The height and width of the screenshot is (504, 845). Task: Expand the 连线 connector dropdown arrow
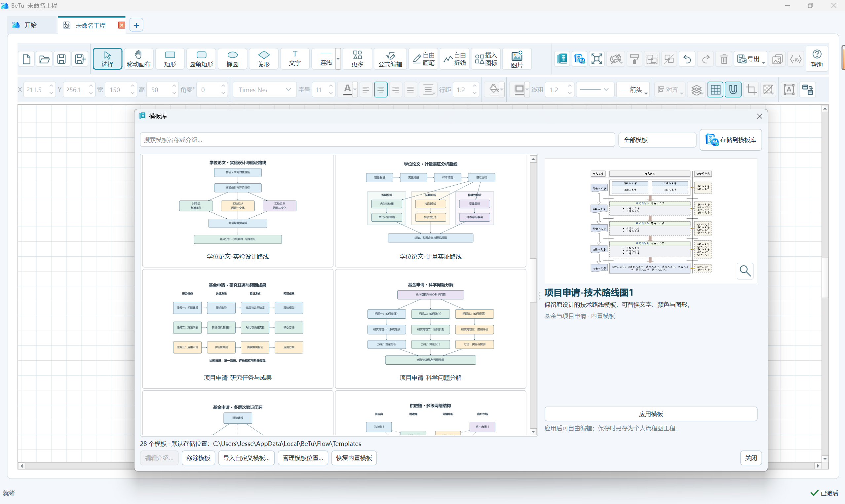pos(338,59)
